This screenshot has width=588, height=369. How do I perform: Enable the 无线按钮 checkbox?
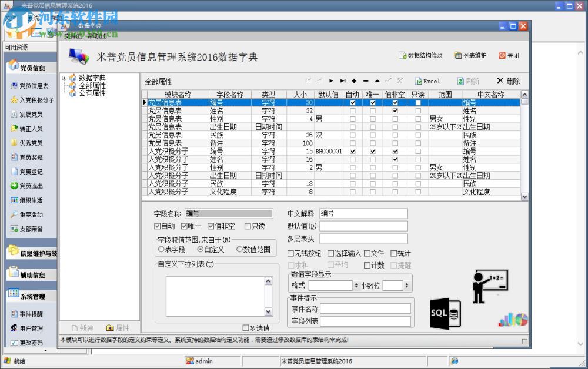click(x=291, y=254)
